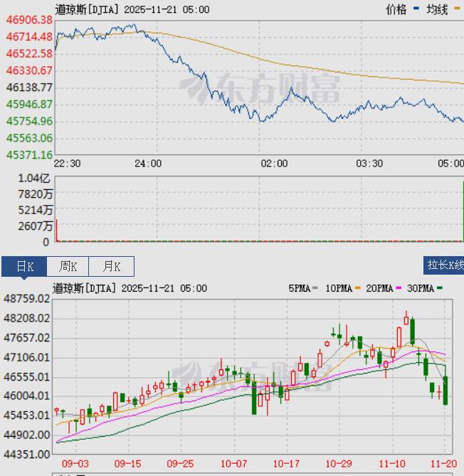This screenshot has width=464, height=476.
Task: Click the blue 价格 legend marker
Action: pyautogui.click(x=416, y=9)
